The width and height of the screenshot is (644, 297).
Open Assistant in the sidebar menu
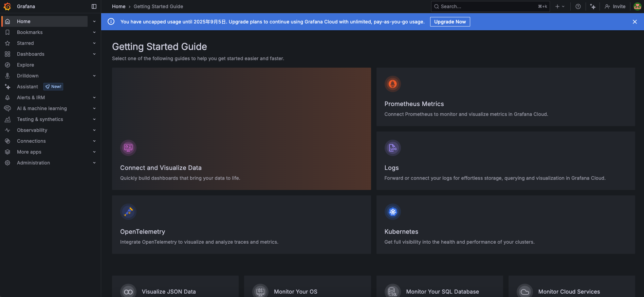(x=27, y=87)
